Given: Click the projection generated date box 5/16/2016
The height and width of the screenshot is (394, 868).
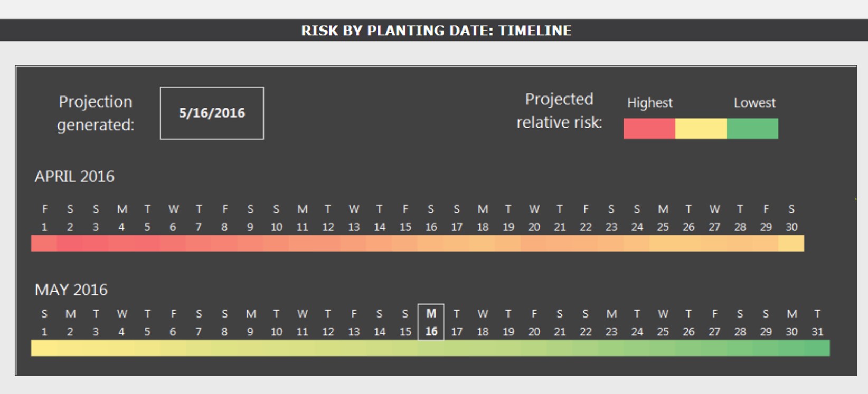Looking at the screenshot, I should click(212, 113).
